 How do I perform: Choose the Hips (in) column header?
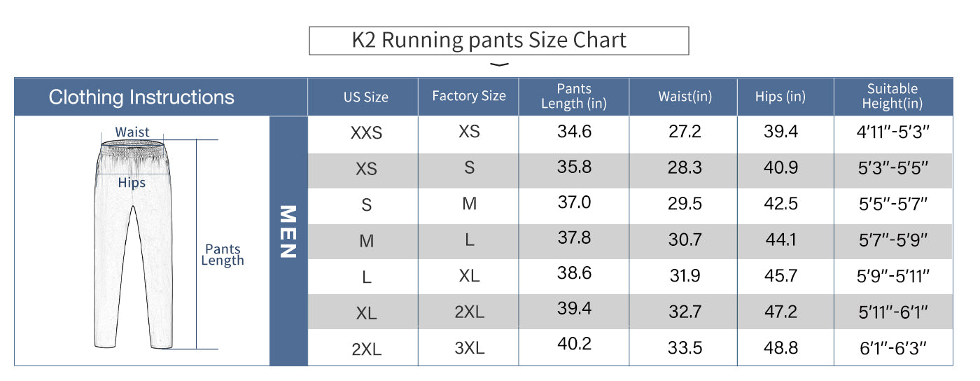(780, 97)
